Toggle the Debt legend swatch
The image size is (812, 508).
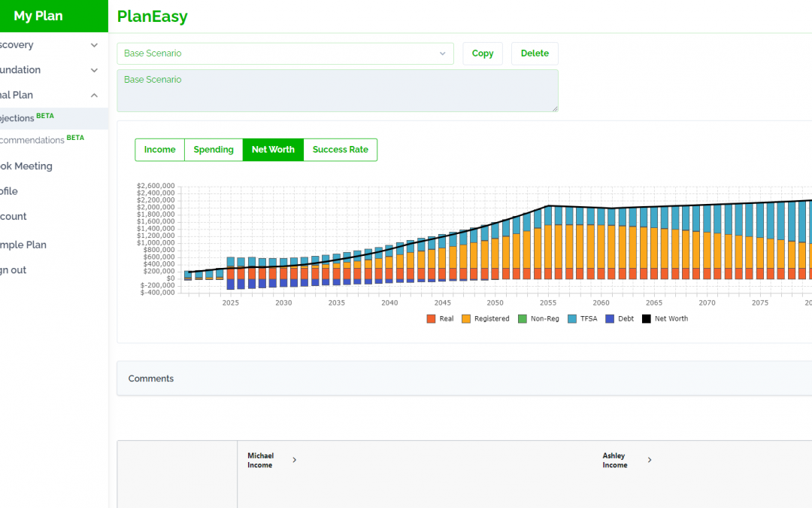(x=610, y=319)
